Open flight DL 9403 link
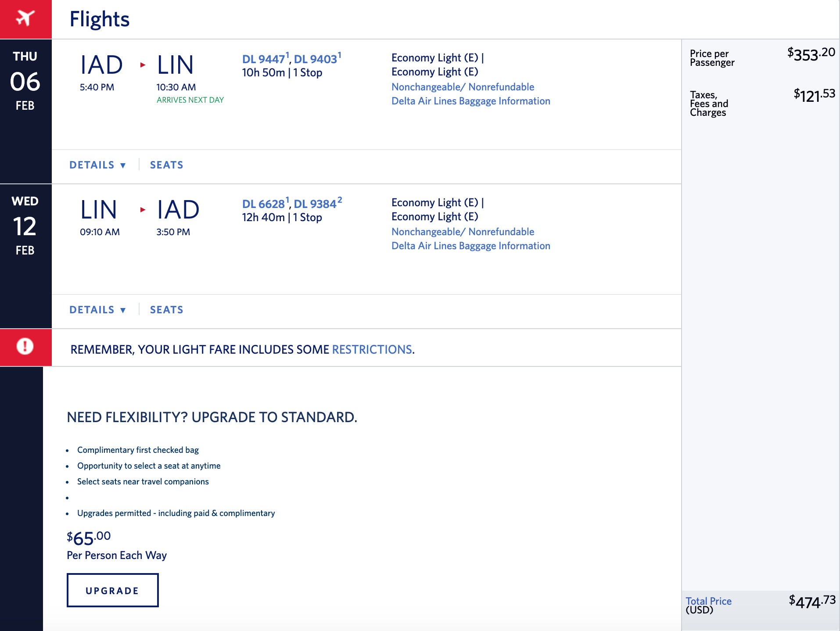 click(315, 59)
